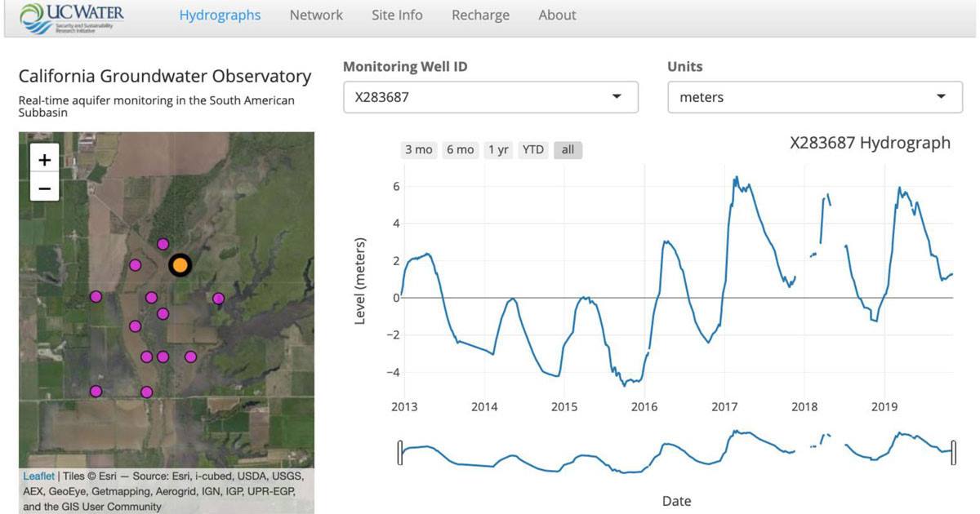
Task: Open the Monitoring Well ID dropdown
Action: [x=490, y=97]
